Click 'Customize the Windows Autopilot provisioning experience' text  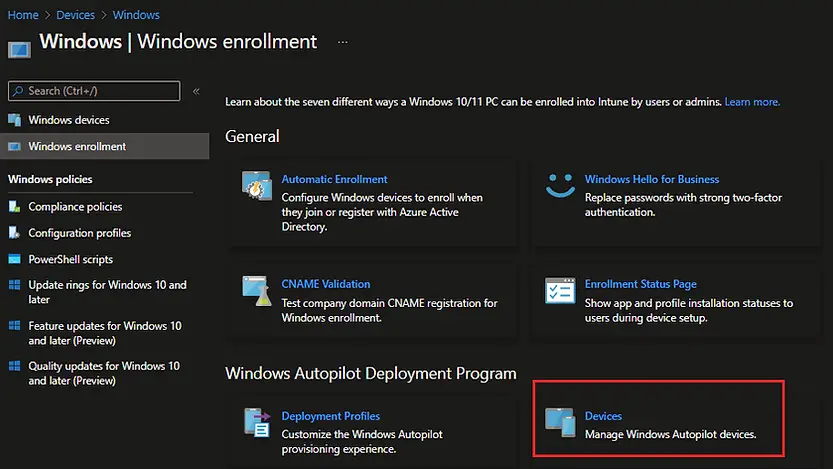tap(362, 441)
